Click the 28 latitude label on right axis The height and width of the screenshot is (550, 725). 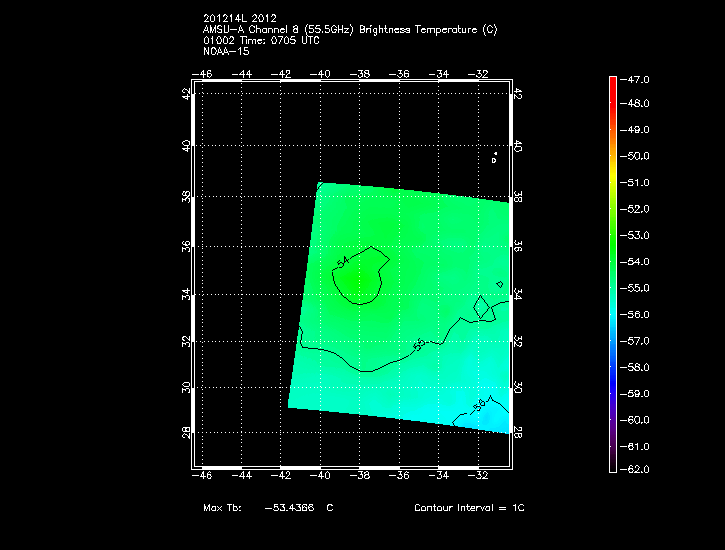coord(518,431)
